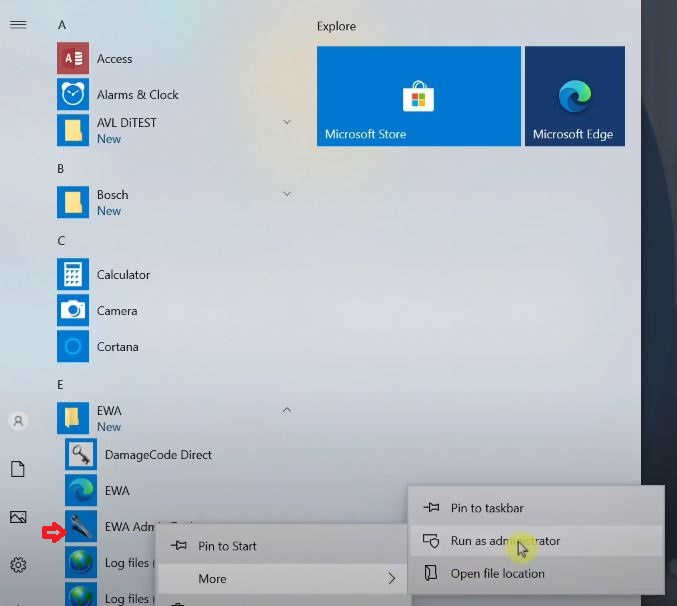The width and height of the screenshot is (677, 606).
Task: Click the AVL DiTEST label
Action: click(127, 123)
